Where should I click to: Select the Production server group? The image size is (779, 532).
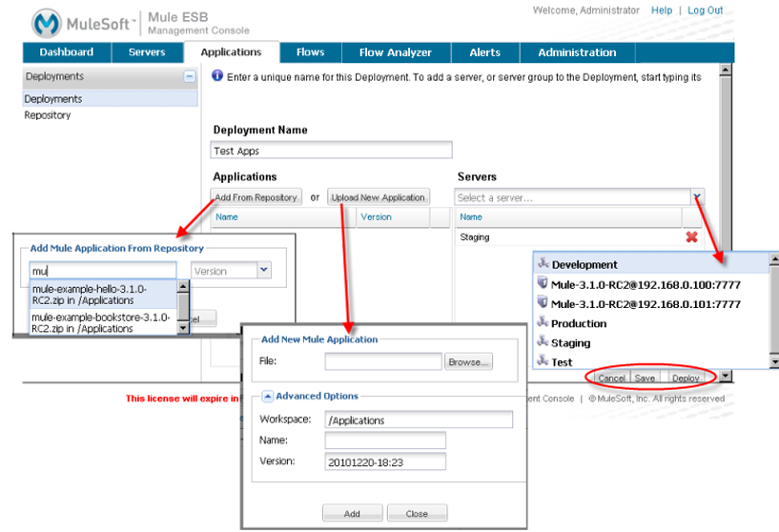tap(579, 323)
